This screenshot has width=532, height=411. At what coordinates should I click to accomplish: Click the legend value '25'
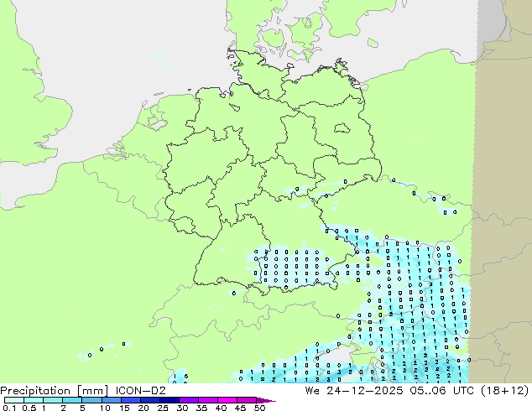(163, 408)
